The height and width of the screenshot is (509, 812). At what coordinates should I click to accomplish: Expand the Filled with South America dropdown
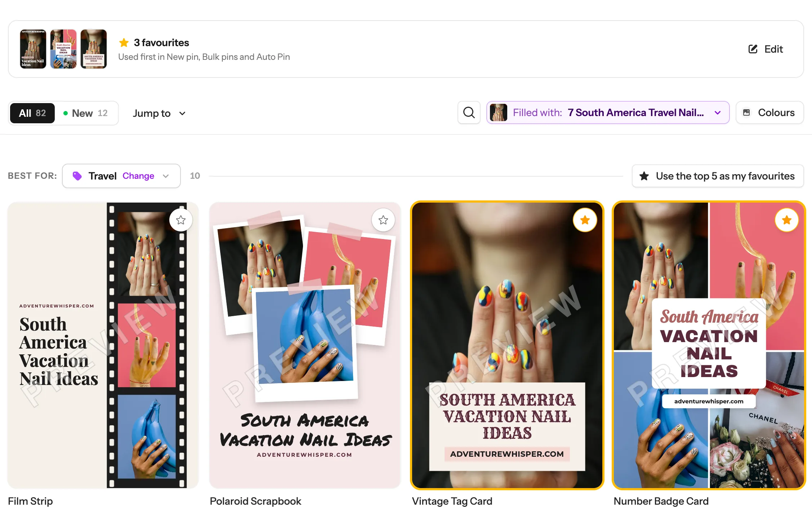608,113
